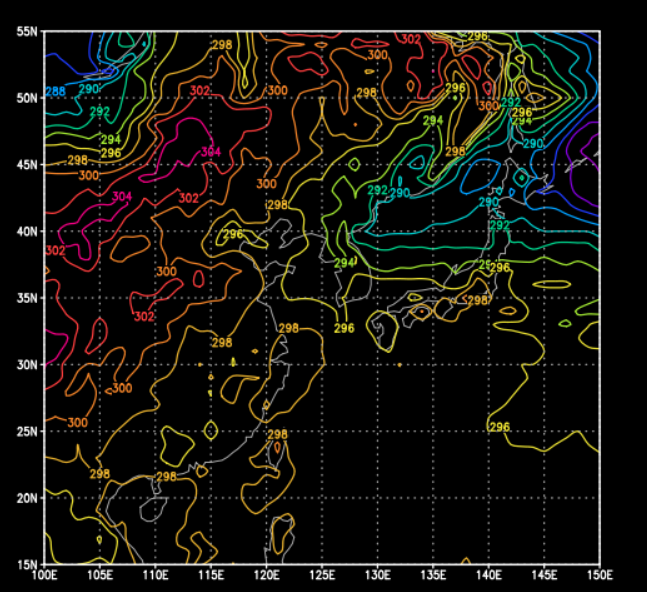The image size is (647, 592).
Task: Click the 125E longitude axis label
Action: click(321, 576)
